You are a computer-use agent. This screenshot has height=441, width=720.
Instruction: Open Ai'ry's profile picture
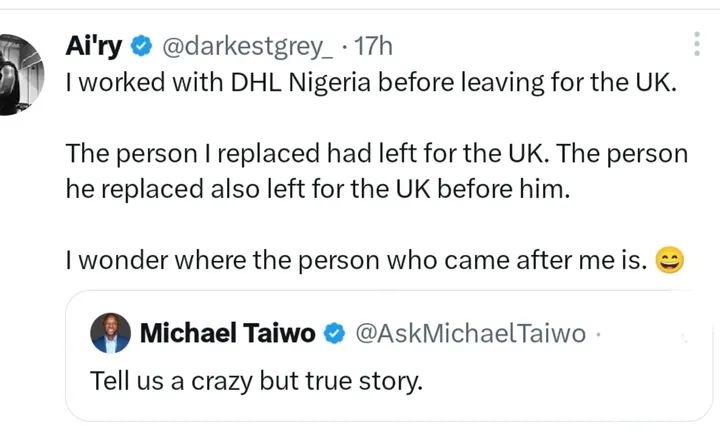(19, 72)
